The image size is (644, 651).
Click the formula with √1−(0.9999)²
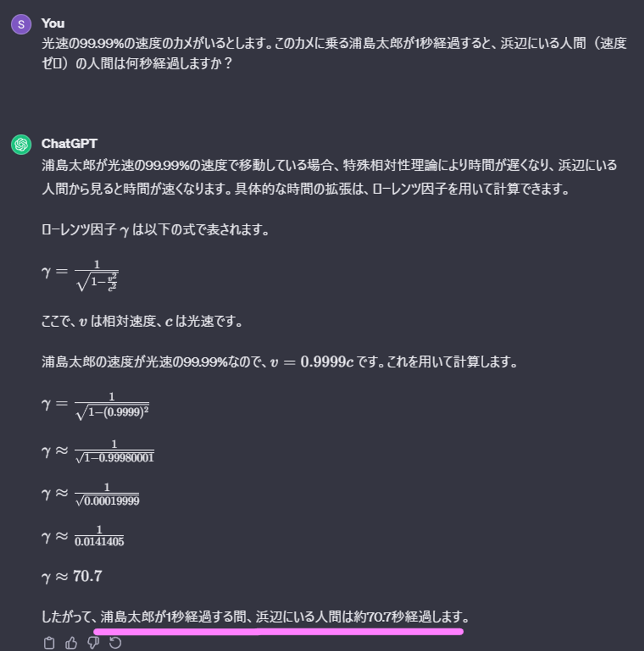(96, 405)
